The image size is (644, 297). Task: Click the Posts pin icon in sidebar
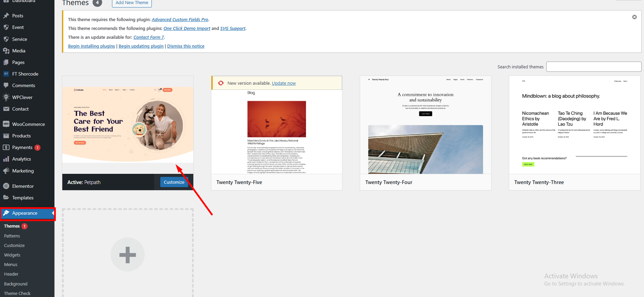pyautogui.click(x=6, y=16)
